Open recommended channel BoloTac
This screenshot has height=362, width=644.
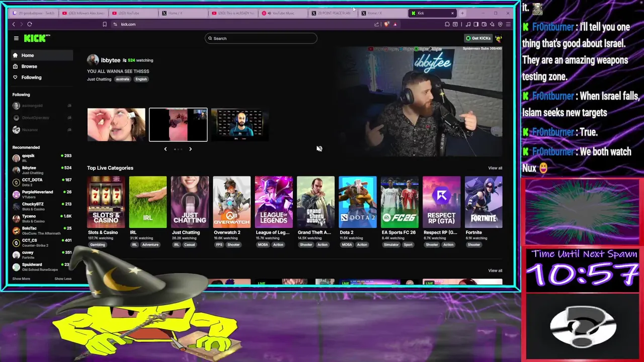tap(42, 230)
